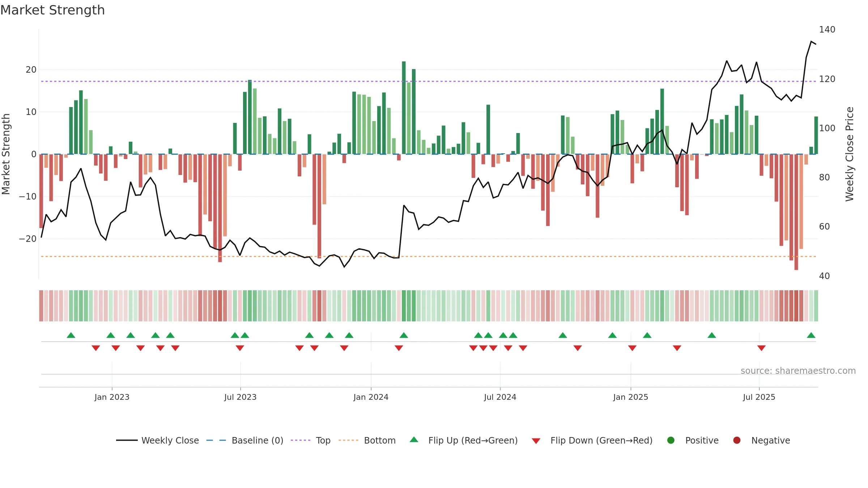Click the 80 price axis tick
868x488 pixels.
[824, 177]
